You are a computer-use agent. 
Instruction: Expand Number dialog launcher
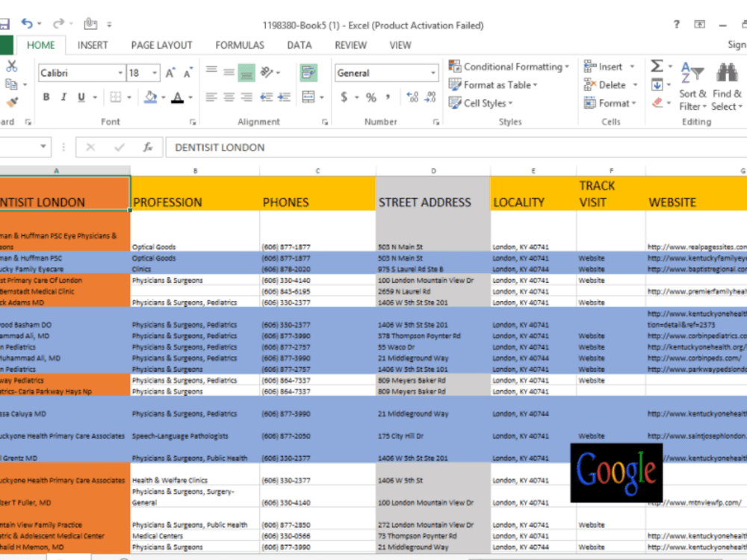[x=436, y=122]
